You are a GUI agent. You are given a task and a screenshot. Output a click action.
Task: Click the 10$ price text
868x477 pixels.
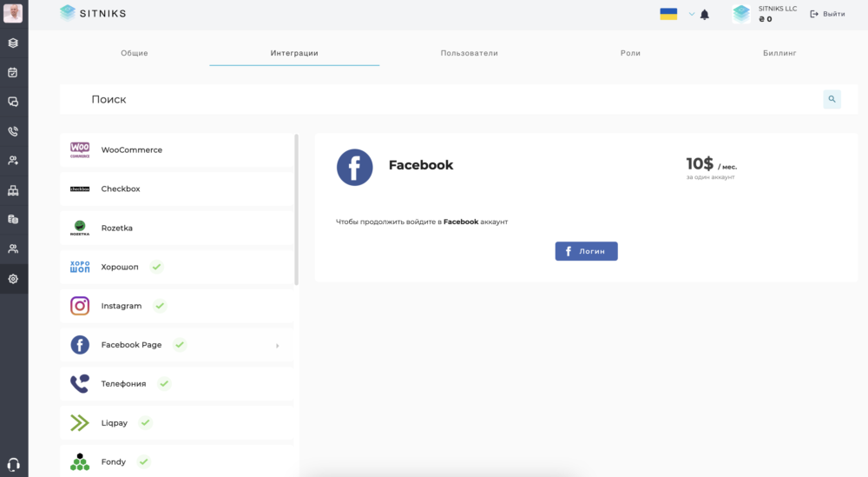pyautogui.click(x=700, y=164)
